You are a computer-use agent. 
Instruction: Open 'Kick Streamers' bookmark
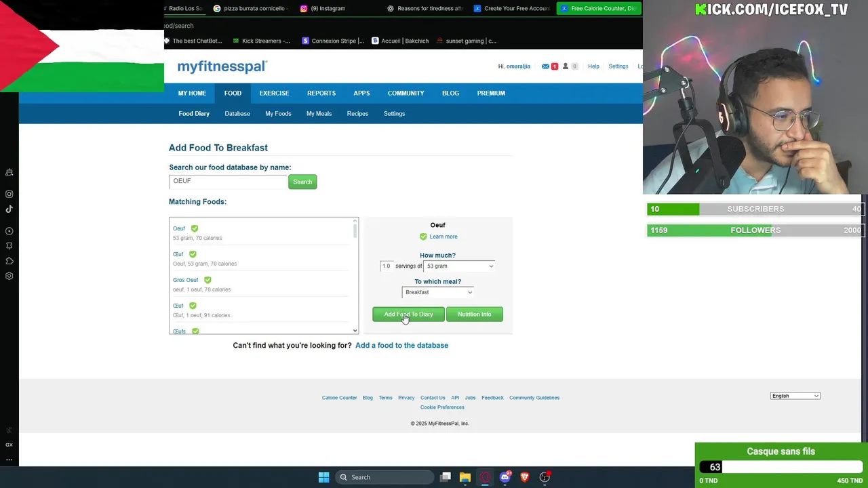point(261,41)
